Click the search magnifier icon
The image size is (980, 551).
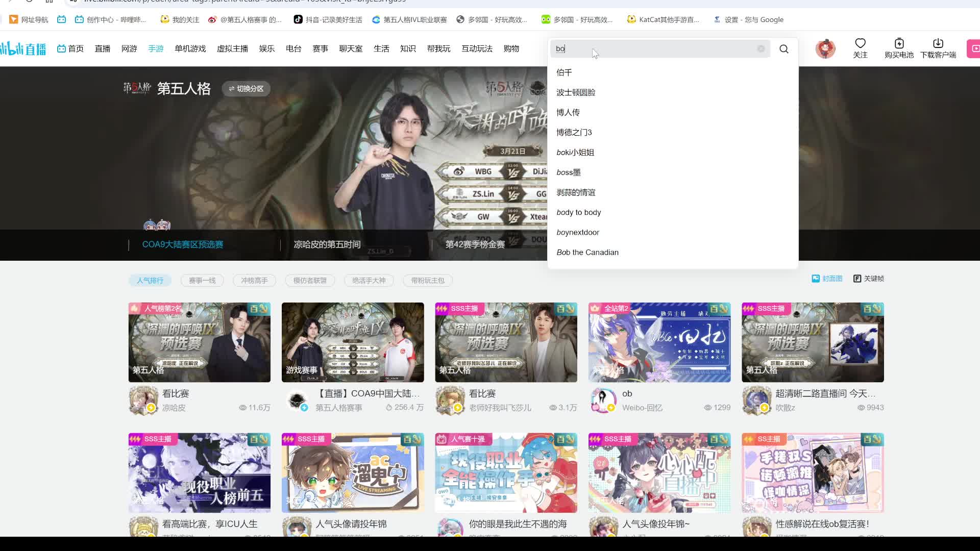[784, 49]
